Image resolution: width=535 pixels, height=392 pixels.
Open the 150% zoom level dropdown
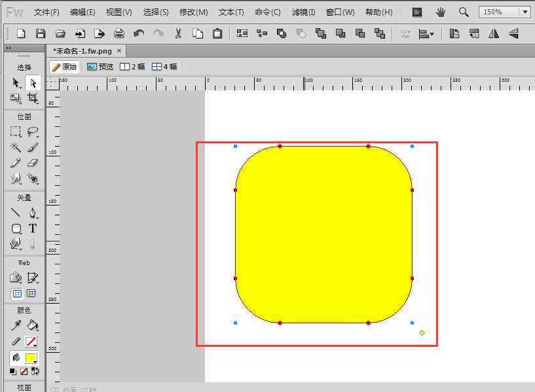506,12
